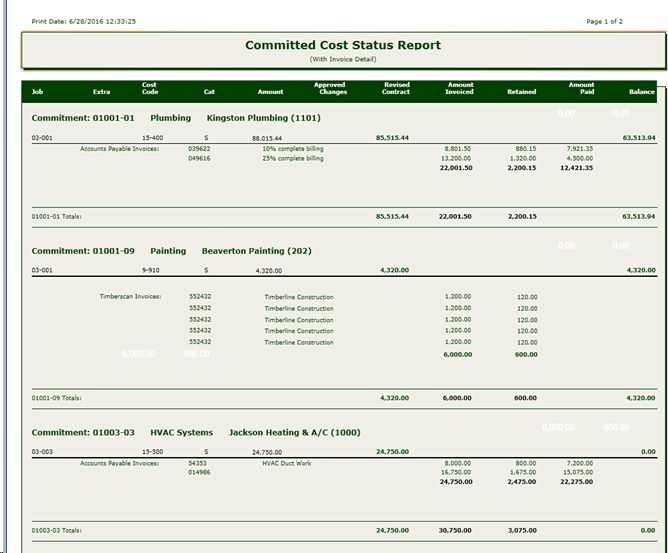
Task: Select the Commitment: 01001-09 heading
Action: tap(83, 251)
